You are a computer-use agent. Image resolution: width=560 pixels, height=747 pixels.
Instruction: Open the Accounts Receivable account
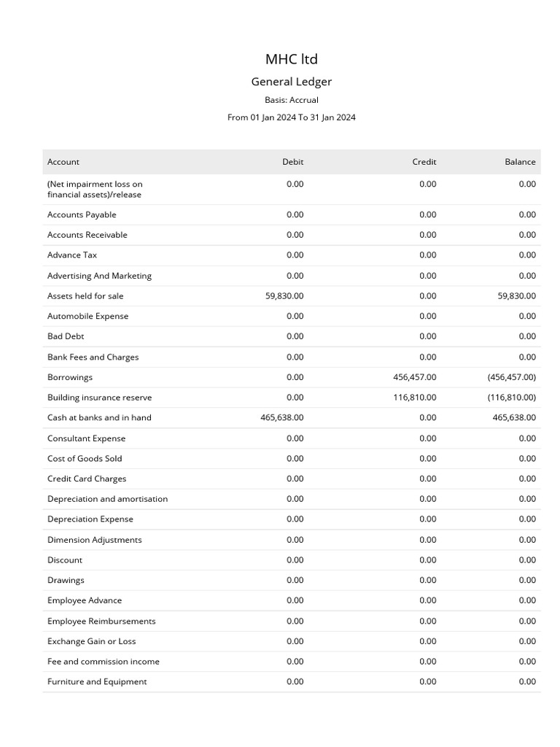(87, 235)
